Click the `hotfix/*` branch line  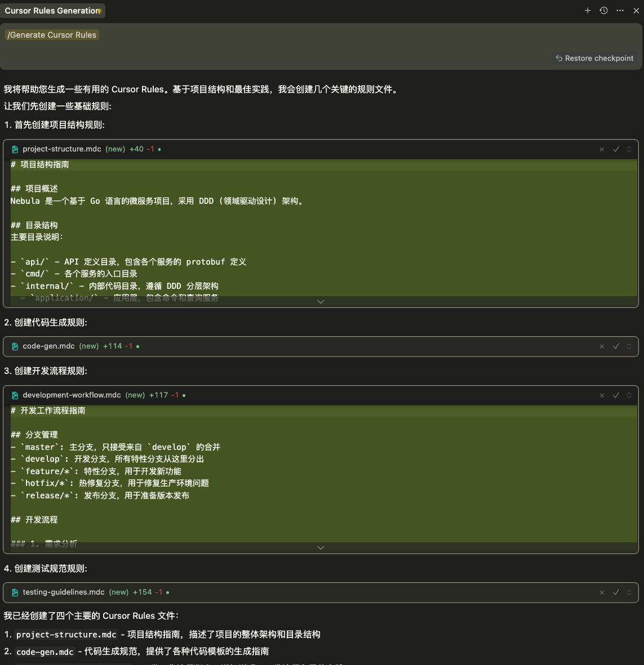109,483
